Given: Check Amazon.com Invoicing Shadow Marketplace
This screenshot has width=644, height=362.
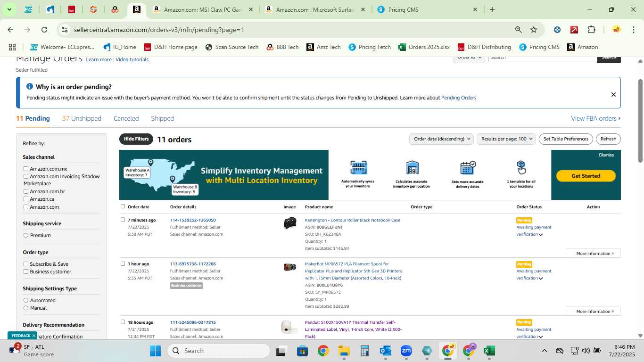Looking at the screenshot, I should tap(26, 176).
